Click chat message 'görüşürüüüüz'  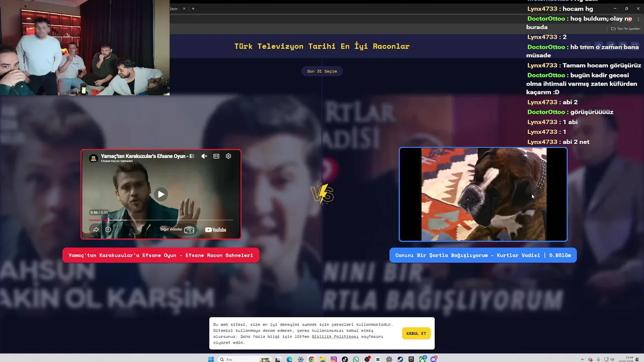592,112
